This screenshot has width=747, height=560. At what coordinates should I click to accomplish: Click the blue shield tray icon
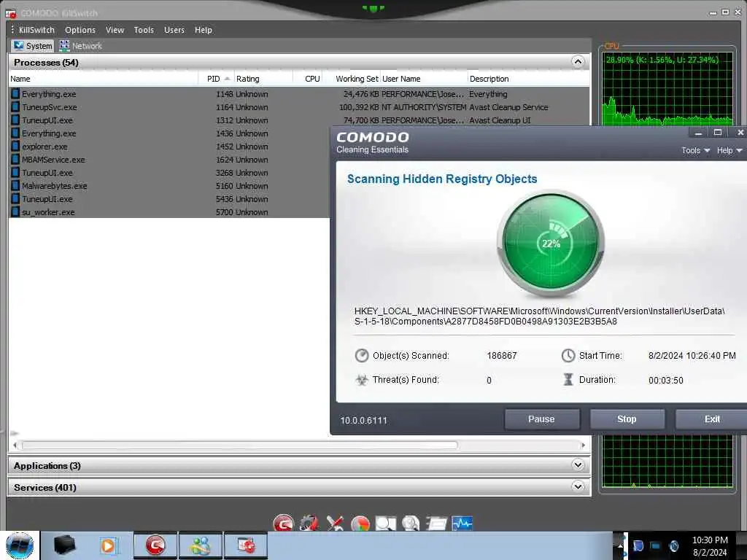(638, 545)
